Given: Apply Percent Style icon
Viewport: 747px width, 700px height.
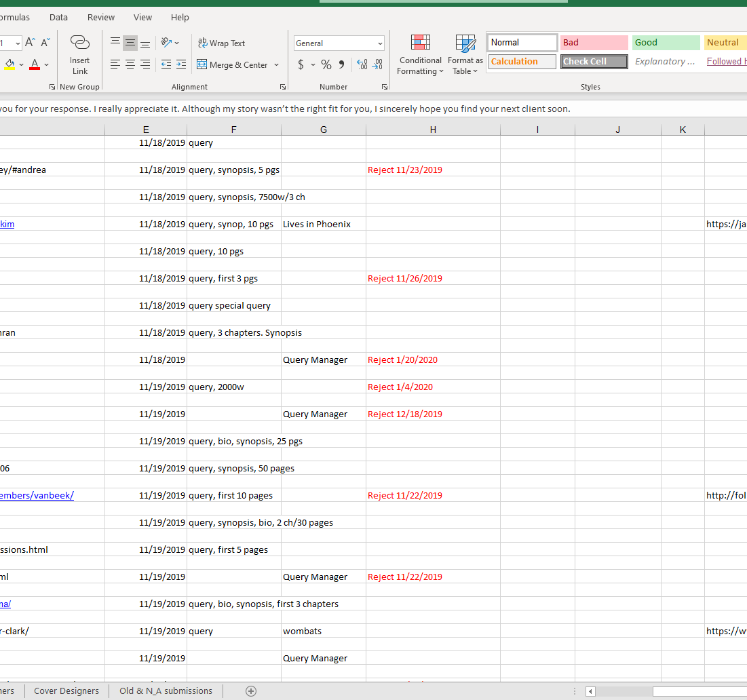Looking at the screenshot, I should [x=326, y=64].
